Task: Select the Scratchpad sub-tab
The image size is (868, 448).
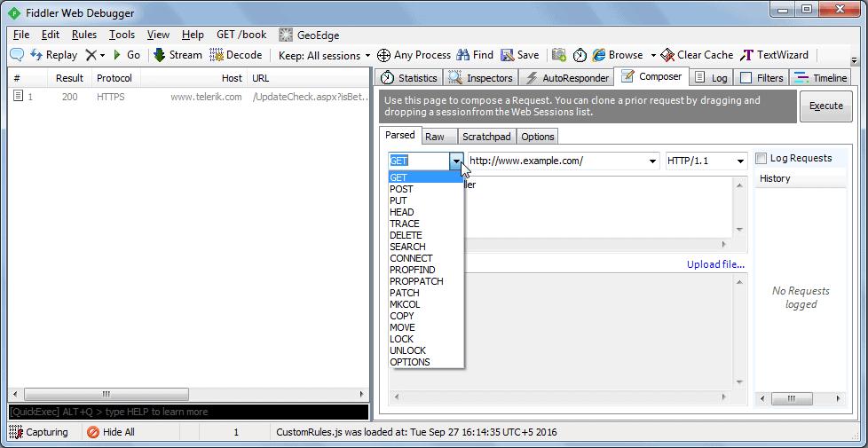Action: point(486,137)
